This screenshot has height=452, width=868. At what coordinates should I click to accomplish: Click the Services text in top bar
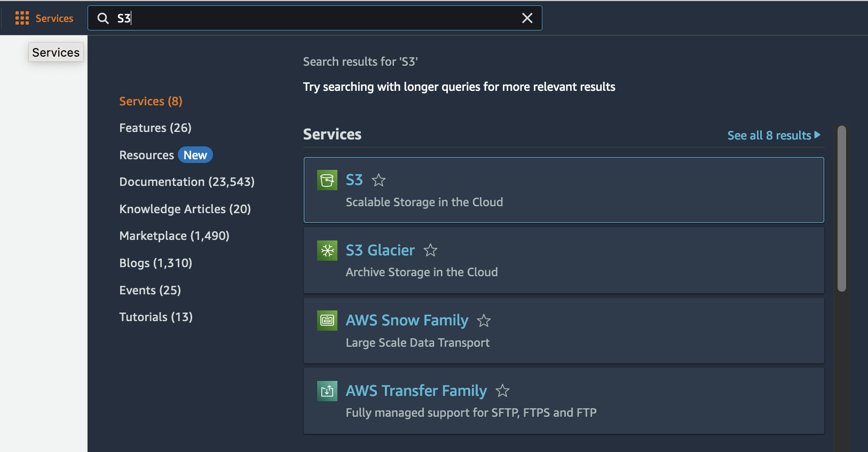point(54,18)
